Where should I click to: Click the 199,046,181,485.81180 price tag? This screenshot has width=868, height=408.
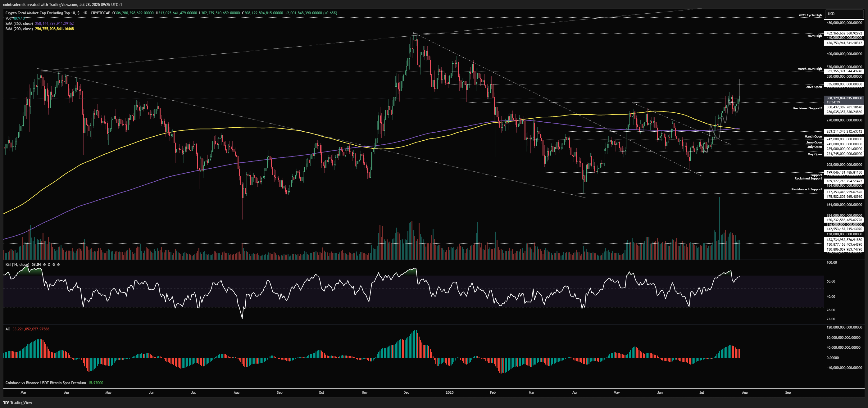click(x=844, y=173)
